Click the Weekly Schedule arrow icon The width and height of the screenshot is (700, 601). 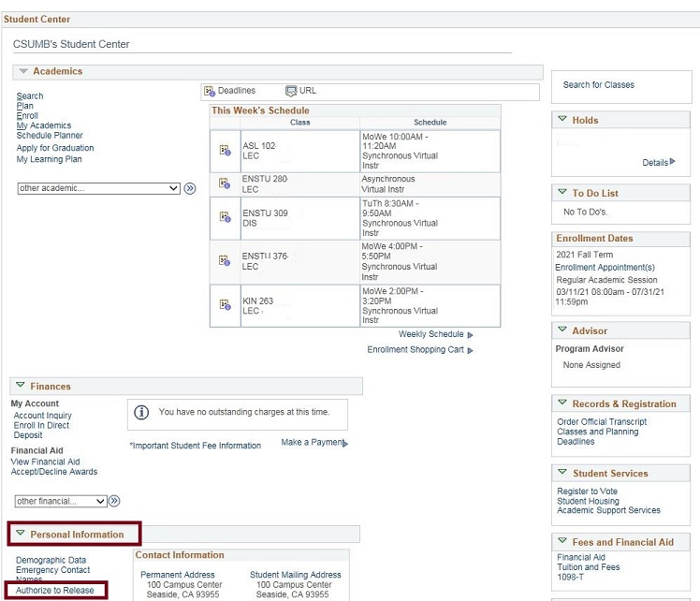tap(470, 335)
